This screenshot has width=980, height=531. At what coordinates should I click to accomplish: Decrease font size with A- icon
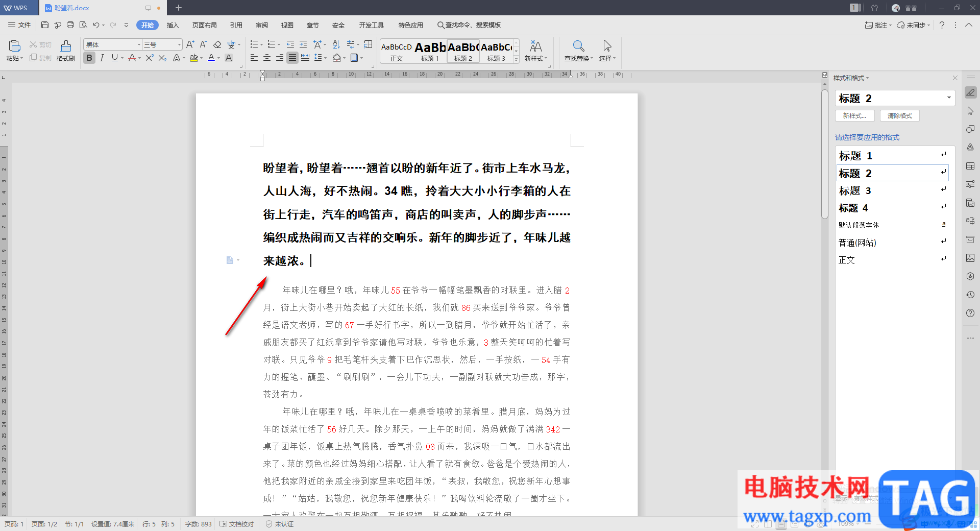click(203, 45)
